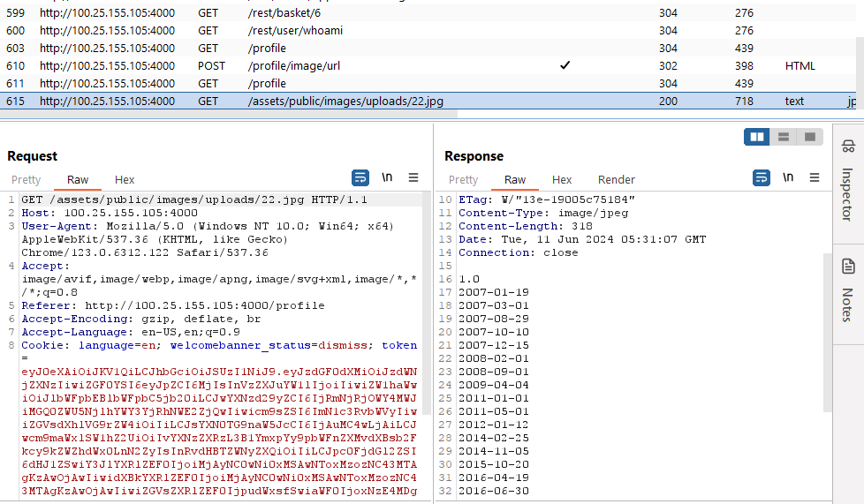864x504 pixels.
Task: Open the Inspector side panel
Action: pyautogui.click(x=848, y=181)
